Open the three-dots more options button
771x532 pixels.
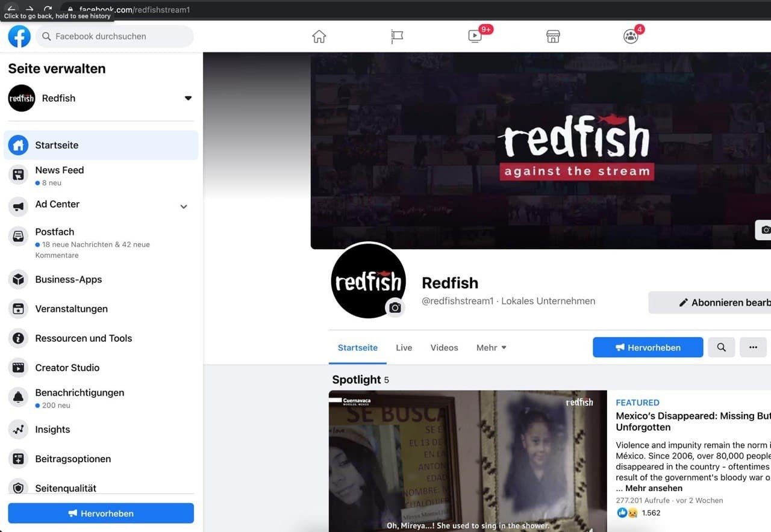tap(753, 347)
